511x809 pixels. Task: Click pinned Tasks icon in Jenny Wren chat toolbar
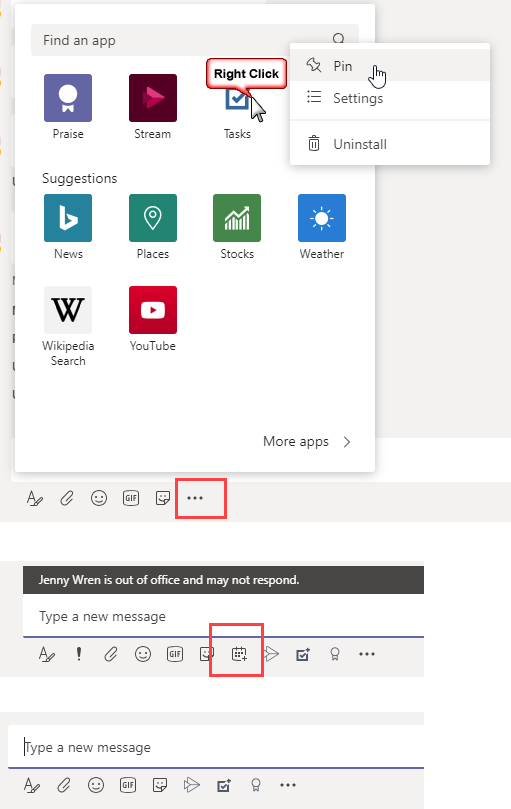302,654
